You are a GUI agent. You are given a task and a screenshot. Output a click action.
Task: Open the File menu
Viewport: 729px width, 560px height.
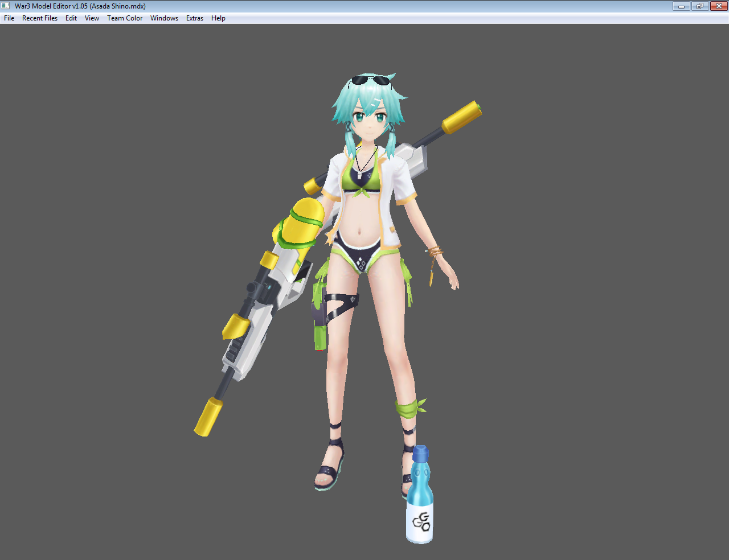click(9, 18)
